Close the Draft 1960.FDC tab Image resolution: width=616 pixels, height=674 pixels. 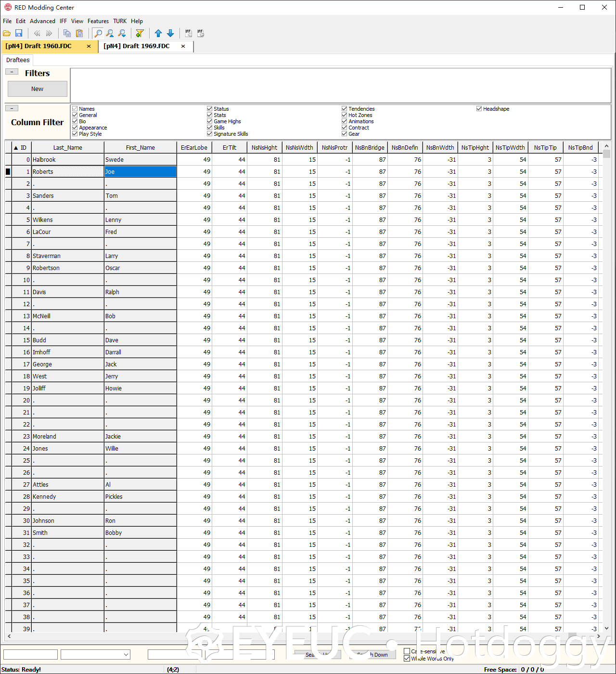89,46
